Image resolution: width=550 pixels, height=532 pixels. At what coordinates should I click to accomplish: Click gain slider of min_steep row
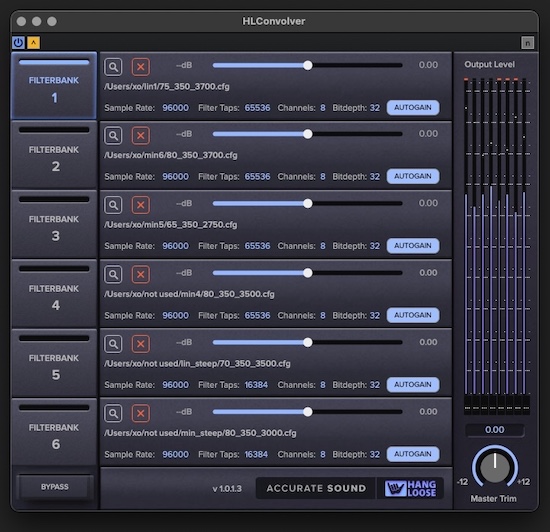(307, 412)
